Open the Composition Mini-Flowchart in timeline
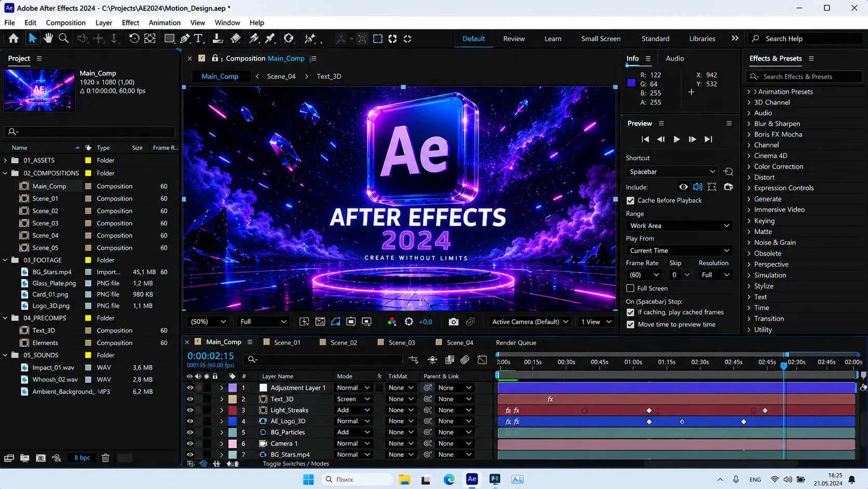The image size is (868, 489). 413,360
